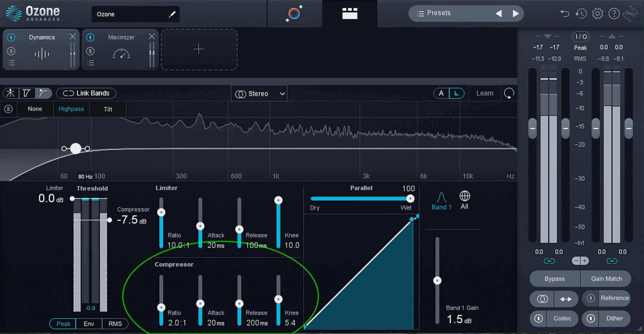Click the Ozone preset name field
644x334 pixels.
coord(136,14)
